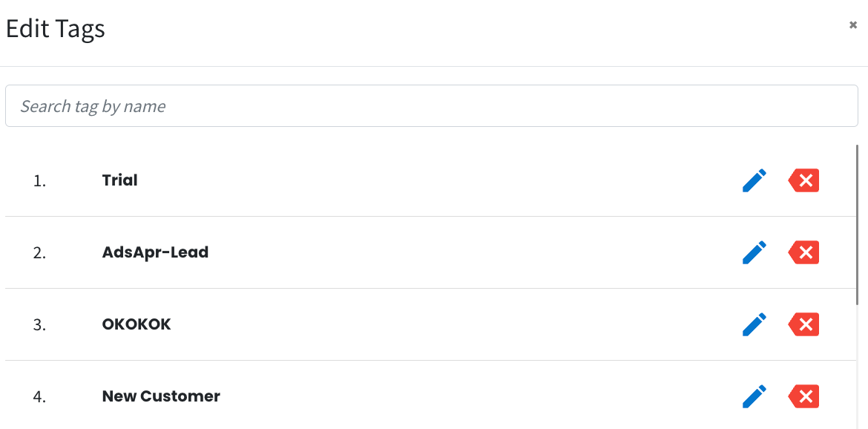Remove the New Customer tag

803,396
